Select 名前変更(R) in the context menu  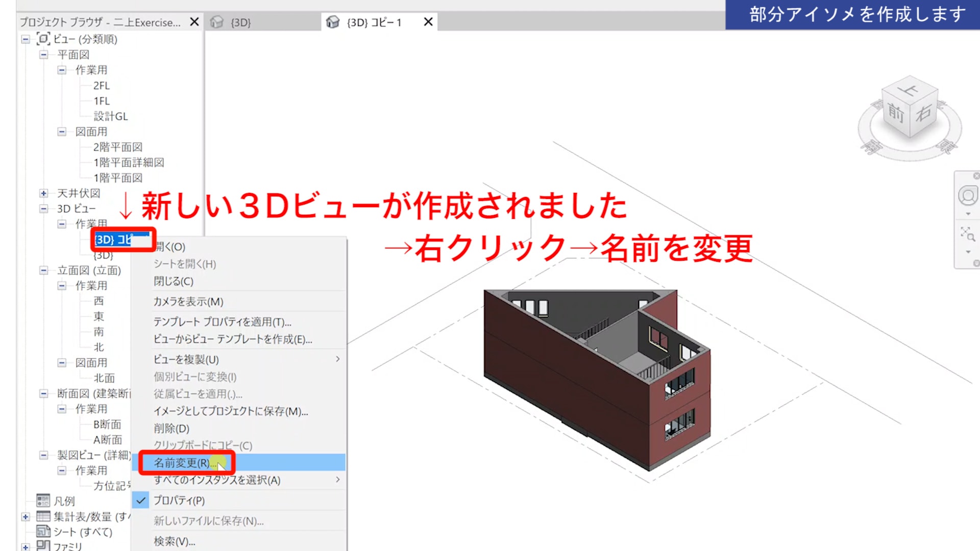click(182, 463)
